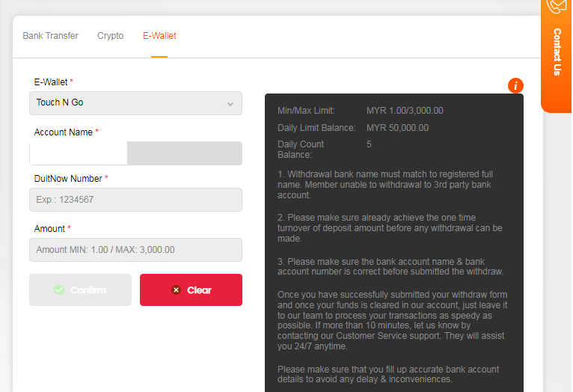
Task: Focus the DuitNow Number input field
Action: tap(135, 200)
